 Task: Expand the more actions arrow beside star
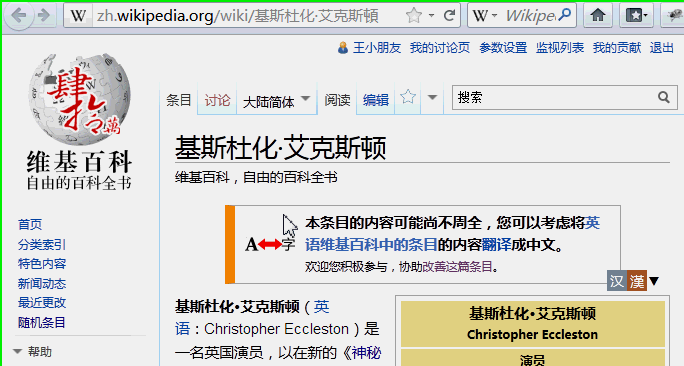[x=432, y=98]
